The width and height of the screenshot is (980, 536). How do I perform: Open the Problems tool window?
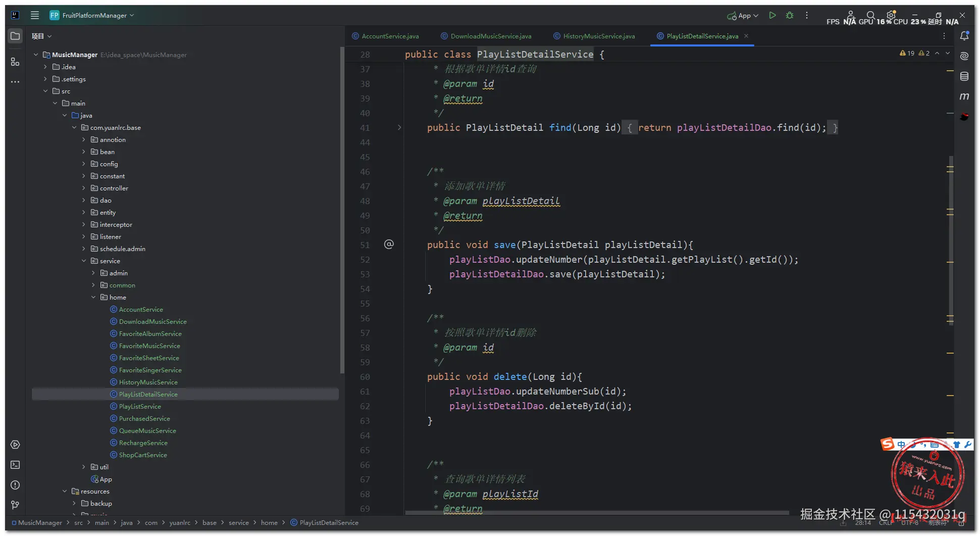tap(15, 485)
